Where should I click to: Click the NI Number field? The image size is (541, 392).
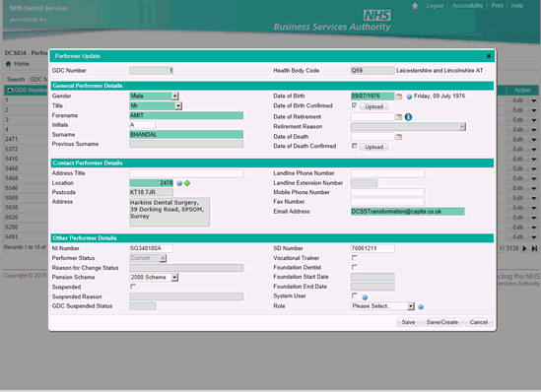point(151,248)
